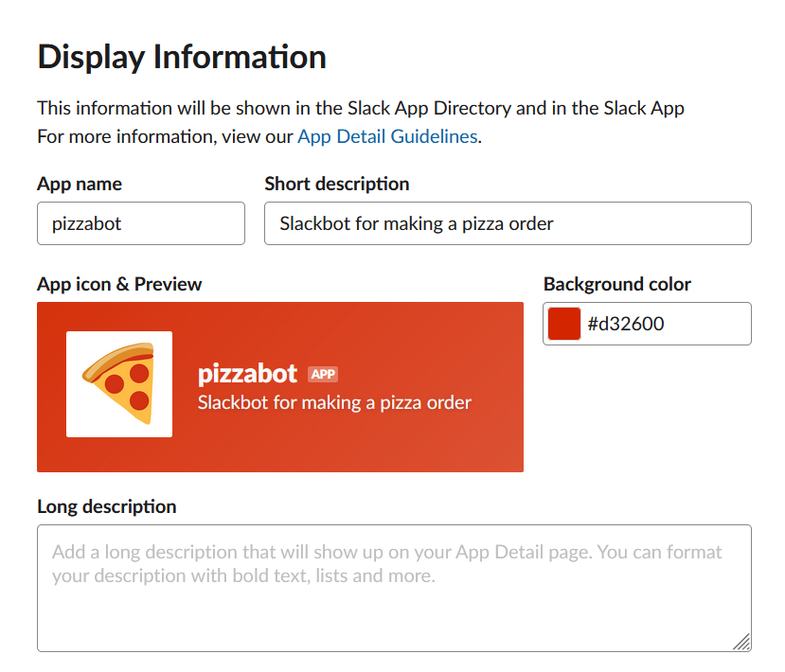Click the Short description text box
This screenshot has height=672, width=785.
(x=508, y=223)
